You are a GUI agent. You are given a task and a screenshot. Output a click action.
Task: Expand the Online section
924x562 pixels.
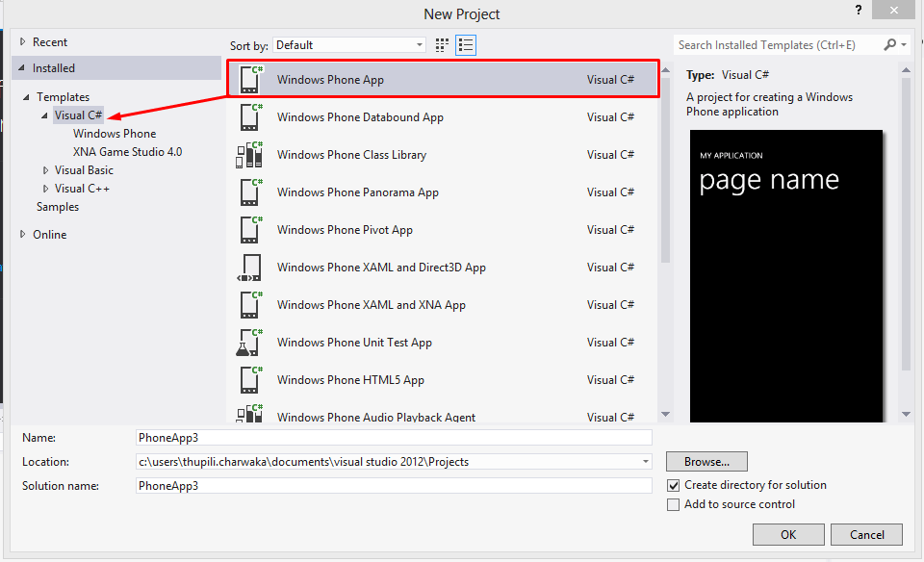click(22, 234)
